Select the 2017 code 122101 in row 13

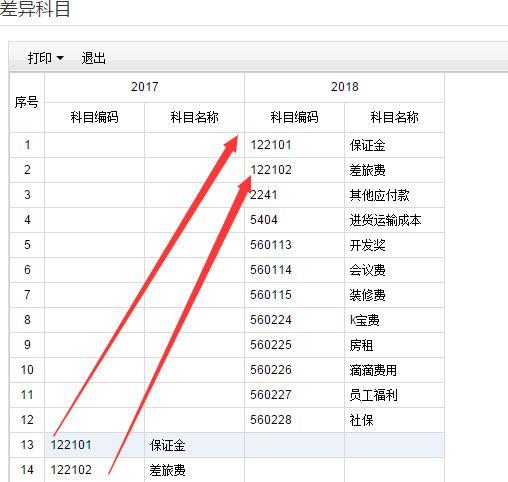(94, 445)
